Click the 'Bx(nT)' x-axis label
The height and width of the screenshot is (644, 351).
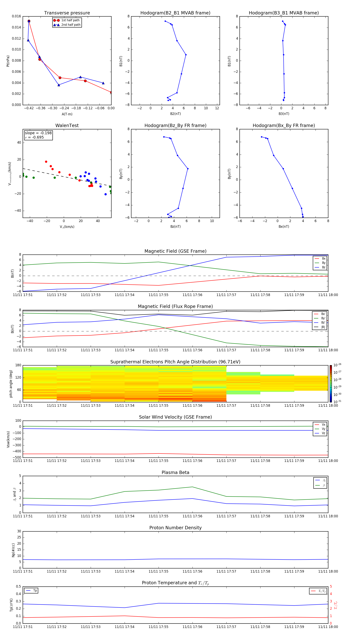pyautogui.click(x=284, y=227)
